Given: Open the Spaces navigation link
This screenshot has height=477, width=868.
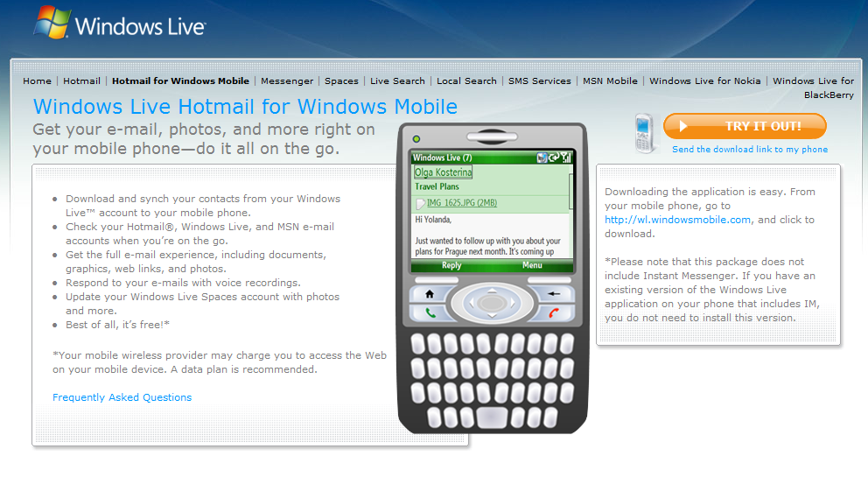Looking at the screenshot, I should coord(341,81).
